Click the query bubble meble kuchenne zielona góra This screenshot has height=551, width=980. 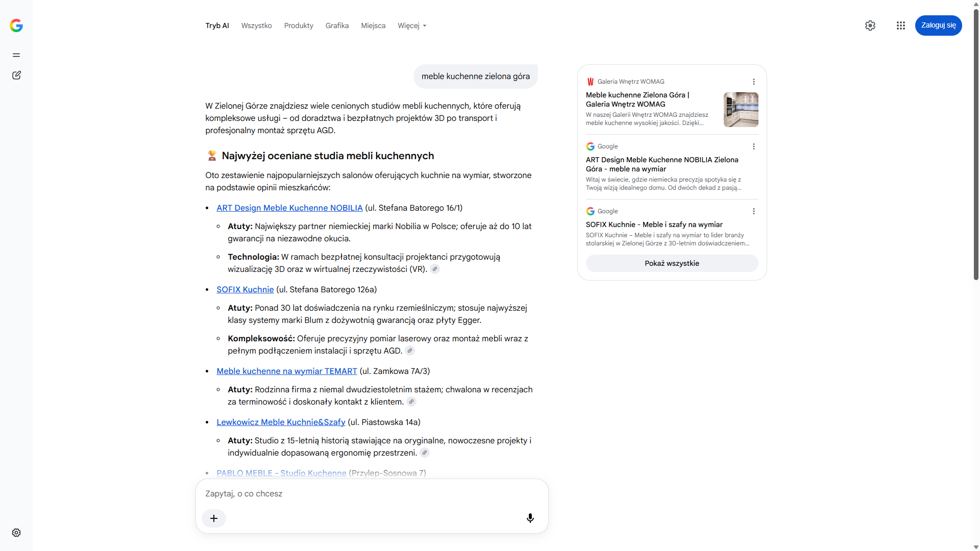tap(475, 77)
